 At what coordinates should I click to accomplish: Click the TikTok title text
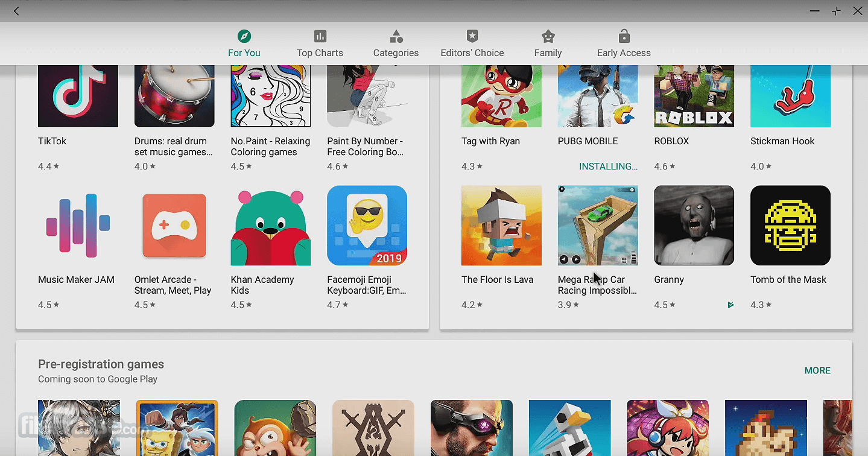coord(52,141)
